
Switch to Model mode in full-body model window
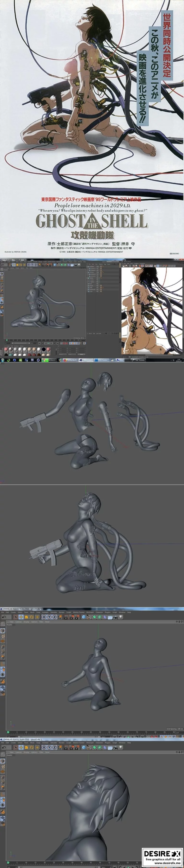[x=3, y=631]
